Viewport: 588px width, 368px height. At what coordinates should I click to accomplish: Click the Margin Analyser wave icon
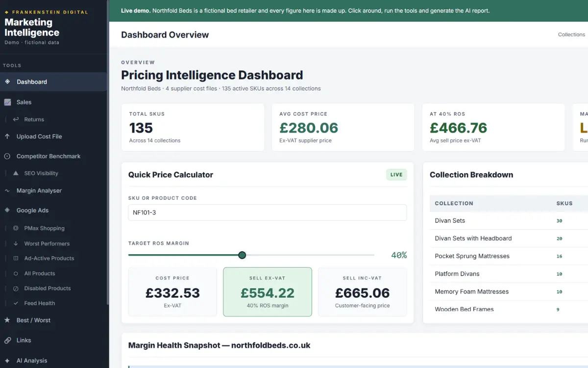tap(7, 190)
